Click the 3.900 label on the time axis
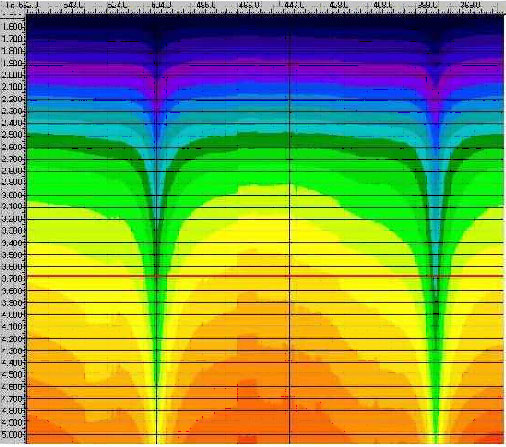 [x=13, y=303]
